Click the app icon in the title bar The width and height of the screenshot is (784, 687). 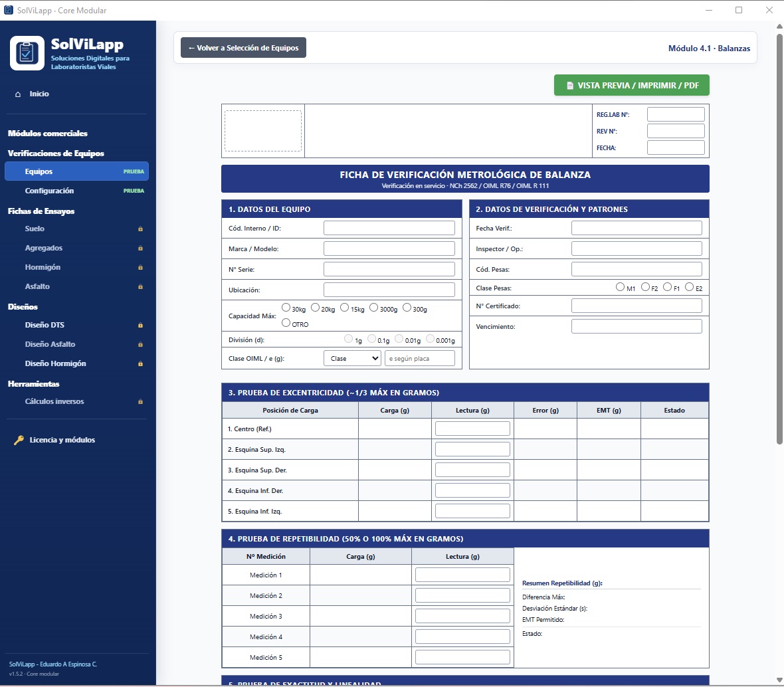click(9, 10)
